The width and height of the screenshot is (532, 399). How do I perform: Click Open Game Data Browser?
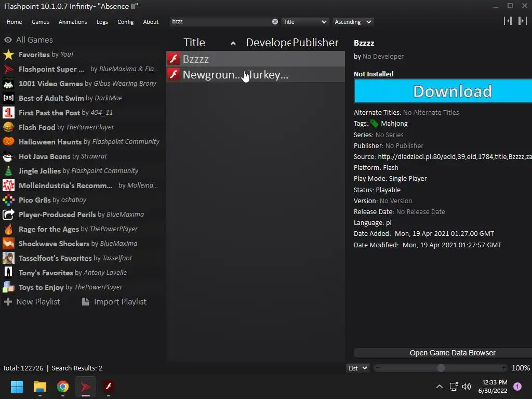[443, 353]
